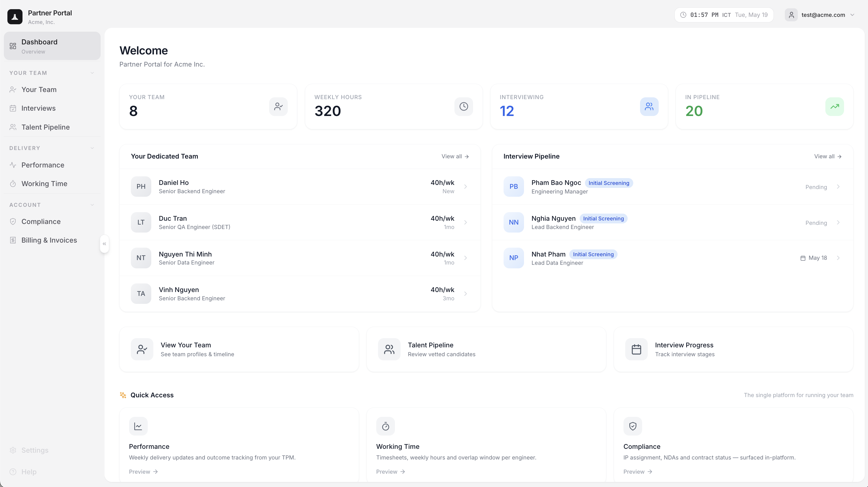Click View all for Interview Pipeline
This screenshot has width=868, height=487.
828,157
